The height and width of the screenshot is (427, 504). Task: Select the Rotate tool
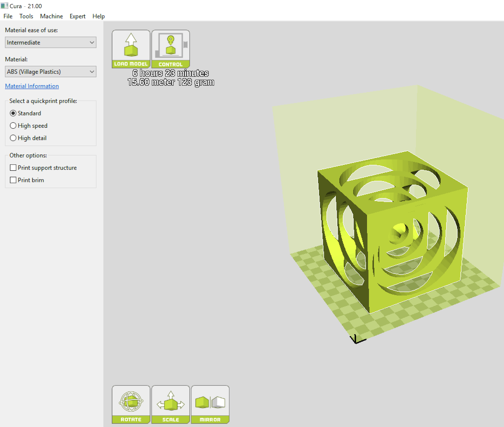[131, 404]
